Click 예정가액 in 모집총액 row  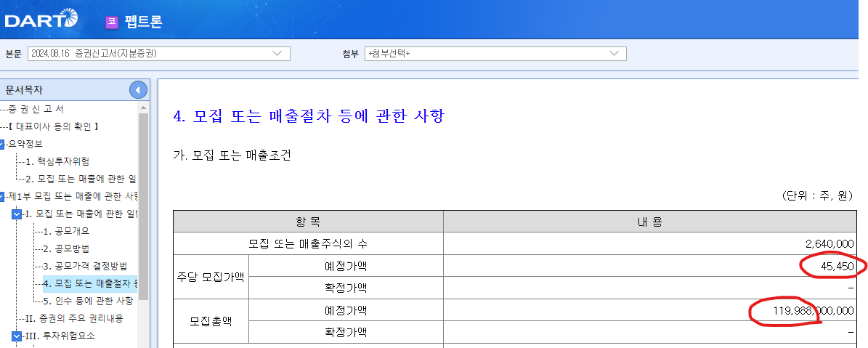346,310
